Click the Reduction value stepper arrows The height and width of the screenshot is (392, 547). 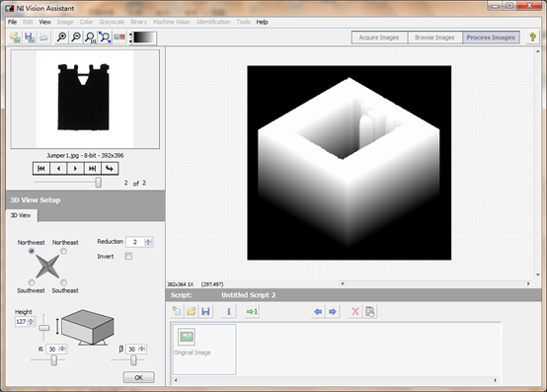148,242
